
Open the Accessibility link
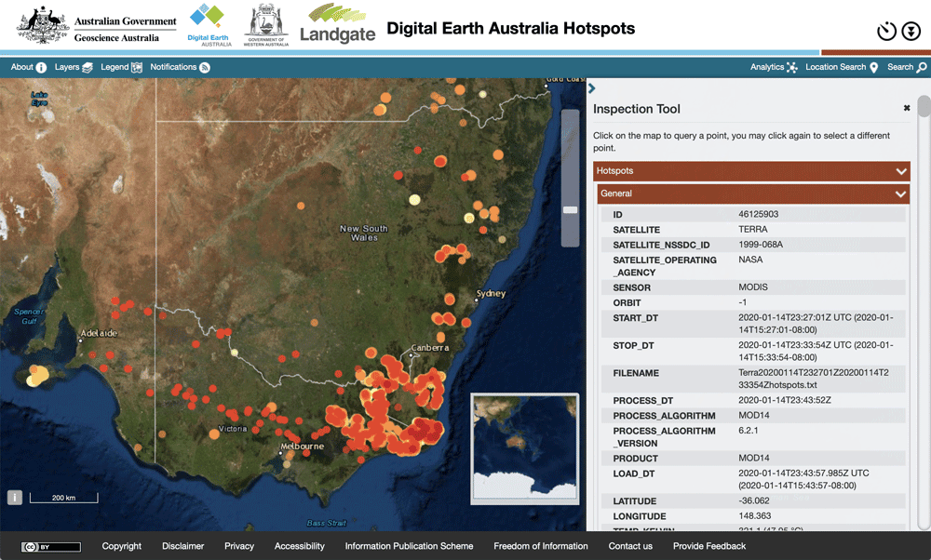(299, 546)
